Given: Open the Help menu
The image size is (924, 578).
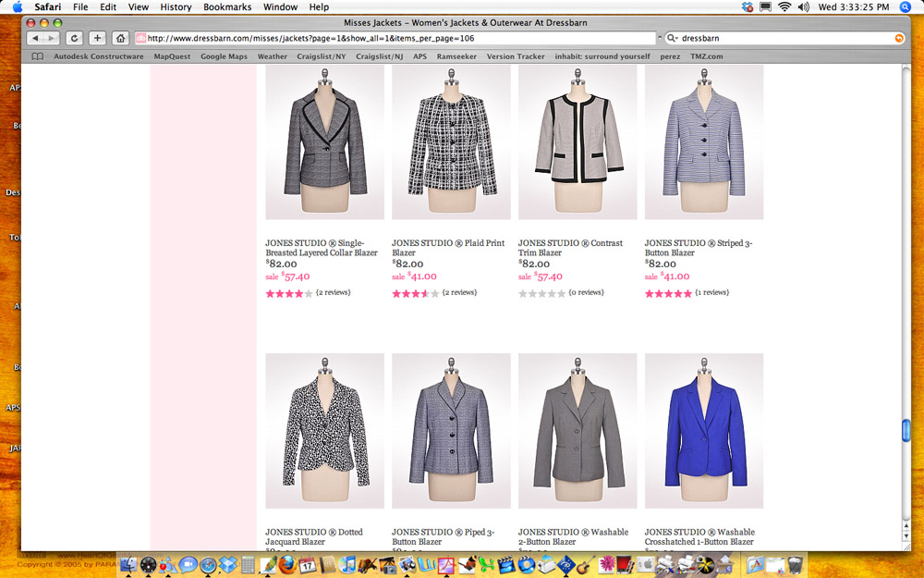Looking at the screenshot, I should 319,7.
